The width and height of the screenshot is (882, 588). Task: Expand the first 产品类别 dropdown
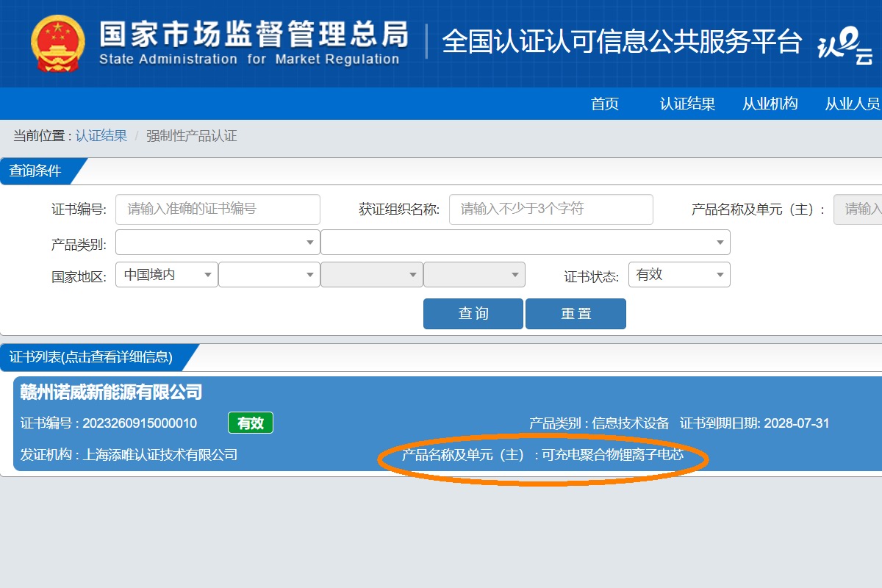218,243
